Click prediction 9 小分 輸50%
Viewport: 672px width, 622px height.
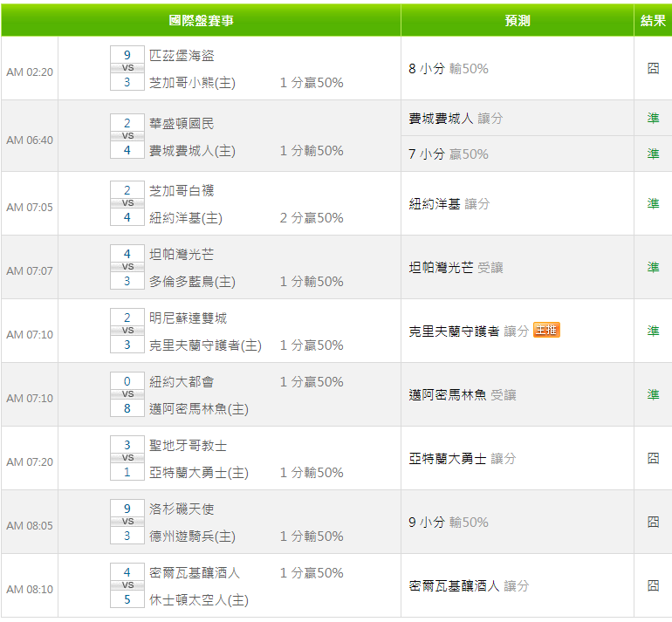(x=449, y=523)
